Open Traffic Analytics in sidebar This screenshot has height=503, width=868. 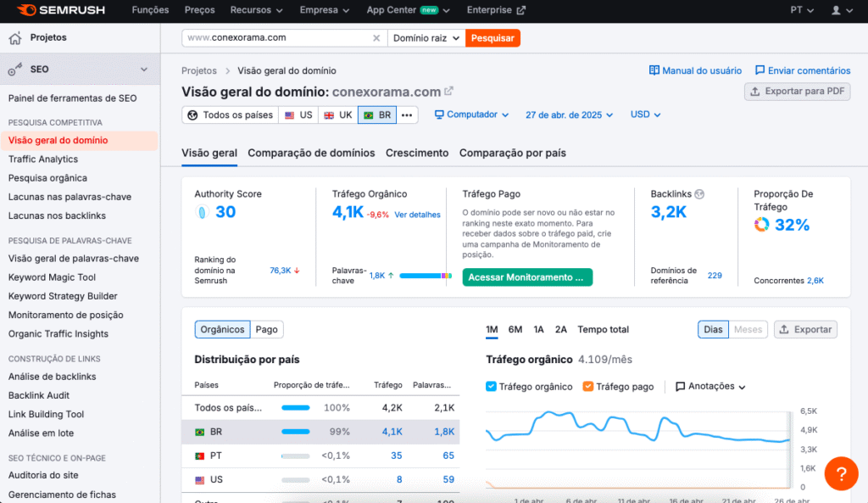pyautogui.click(x=43, y=159)
